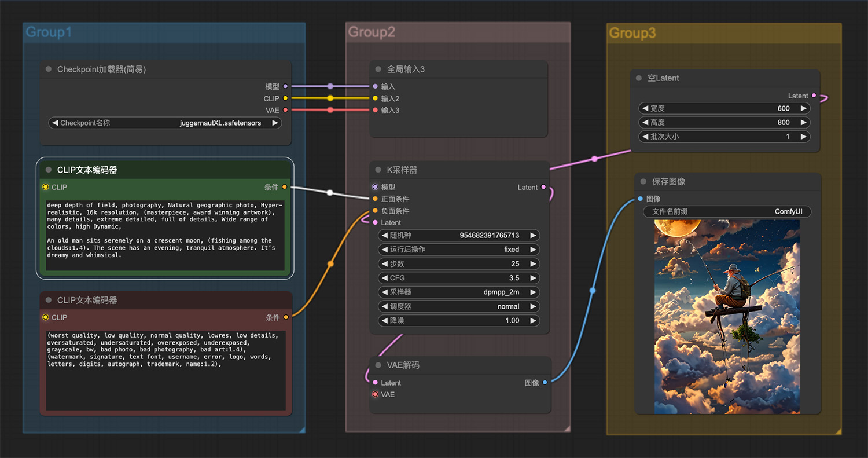The height and width of the screenshot is (458, 868).
Task: Click the Latent output slot on K采样器
Action: tap(543, 187)
